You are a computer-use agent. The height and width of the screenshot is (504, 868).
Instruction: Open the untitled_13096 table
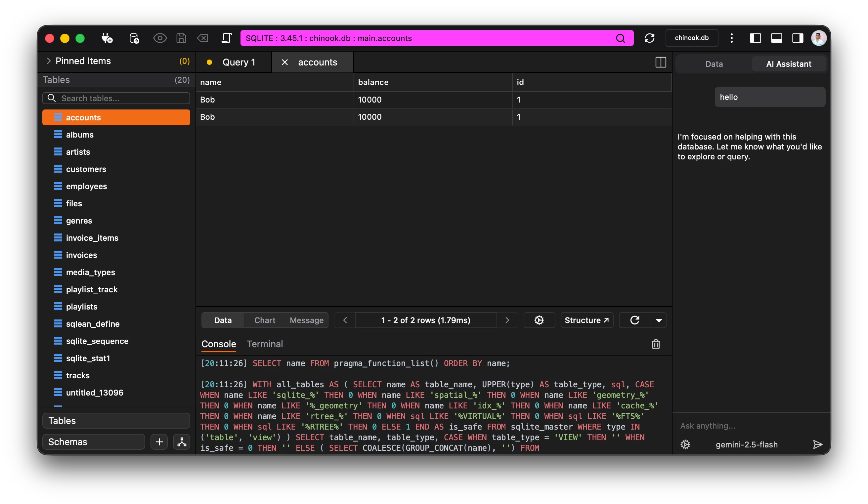[116, 393]
